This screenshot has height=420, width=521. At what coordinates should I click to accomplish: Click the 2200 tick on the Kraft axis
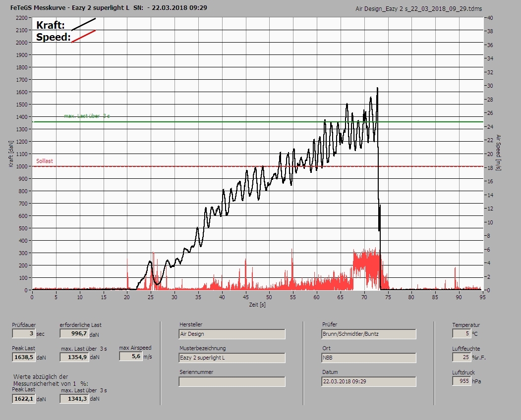click(x=22, y=18)
